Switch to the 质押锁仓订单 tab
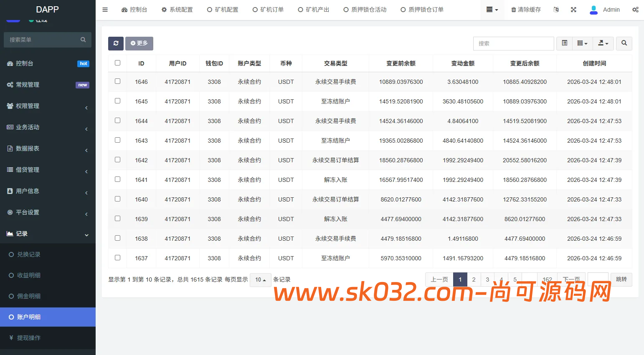Screen dimensions: 644x355 click(x=422, y=10)
